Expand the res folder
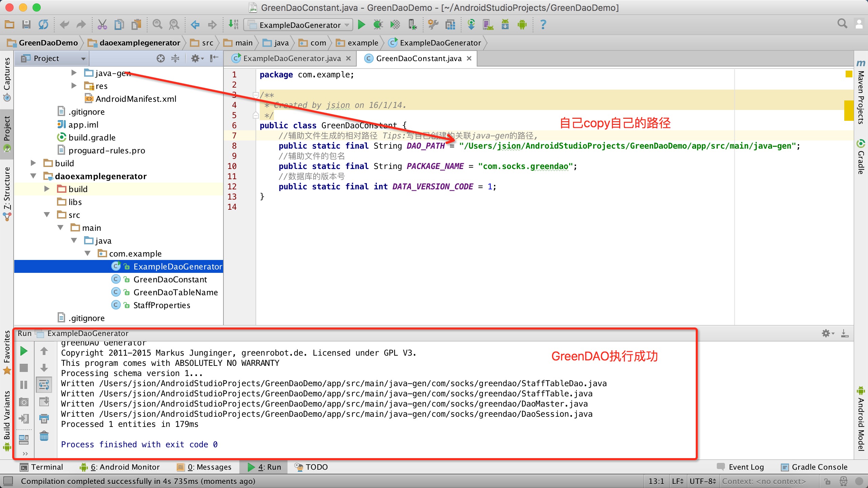This screenshot has width=868, height=488. (74, 86)
